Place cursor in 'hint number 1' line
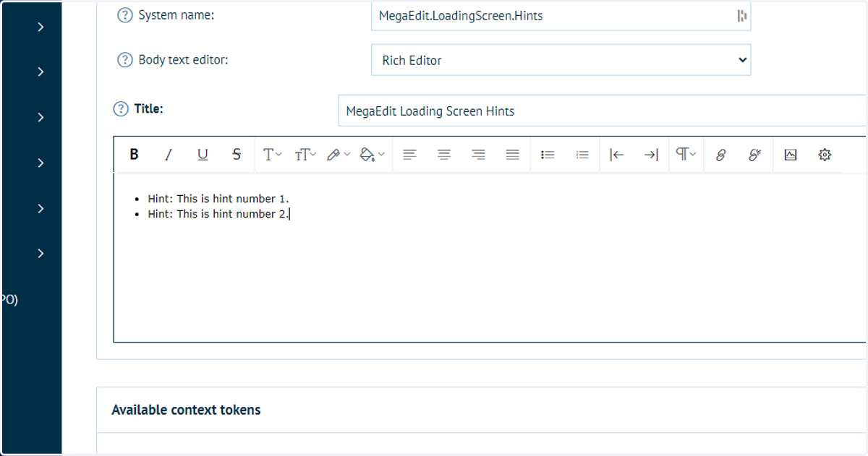 click(x=218, y=199)
